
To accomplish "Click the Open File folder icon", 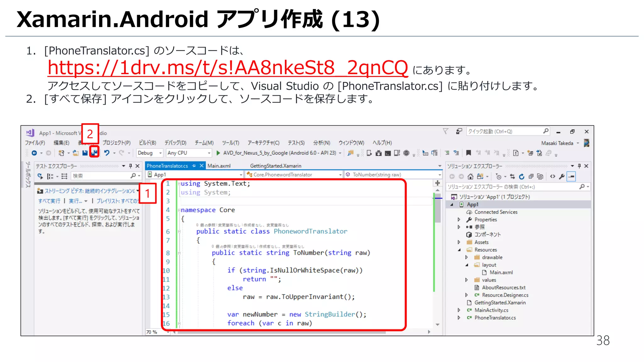I will tap(76, 153).
